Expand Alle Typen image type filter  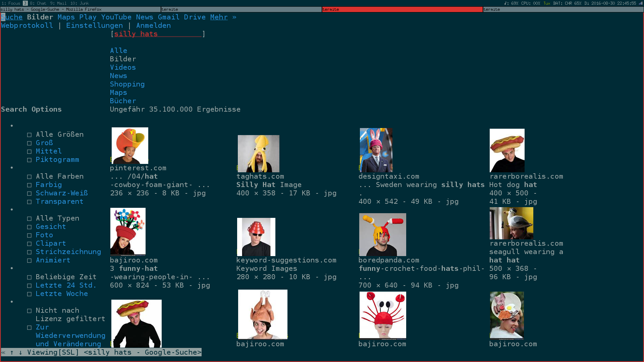coord(57,218)
